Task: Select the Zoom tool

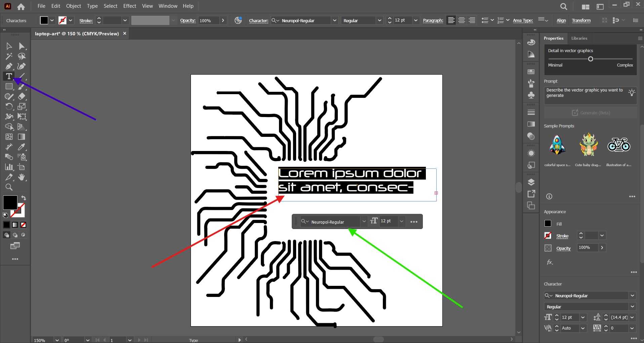Action: [x=9, y=187]
